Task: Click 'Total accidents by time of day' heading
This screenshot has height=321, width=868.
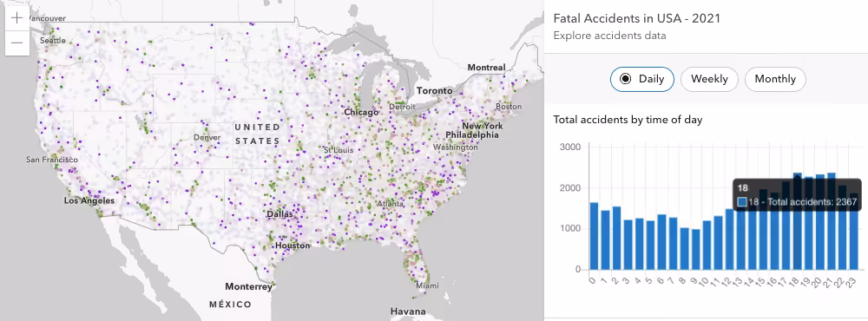Action: [x=628, y=120]
